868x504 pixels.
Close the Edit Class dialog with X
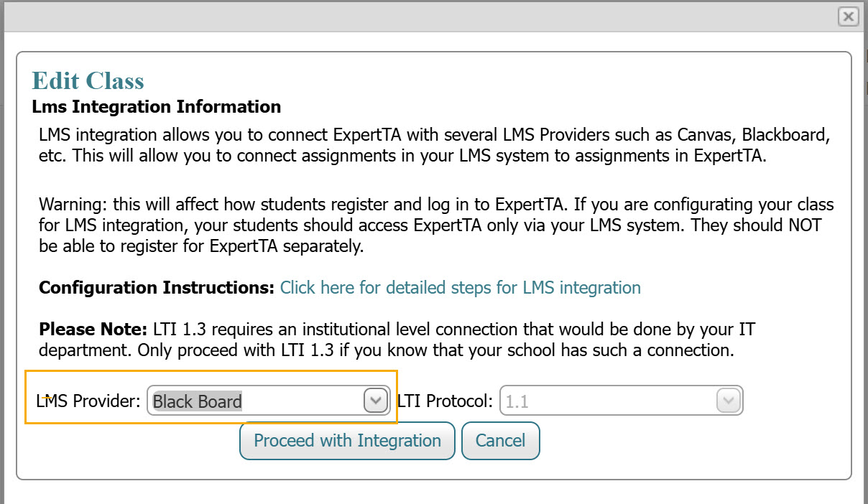(849, 17)
